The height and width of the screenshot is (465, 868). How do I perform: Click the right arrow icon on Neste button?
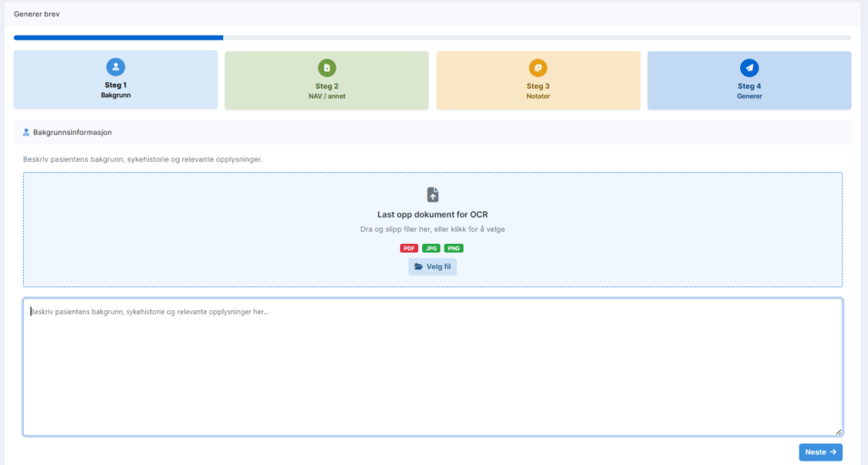point(833,452)
